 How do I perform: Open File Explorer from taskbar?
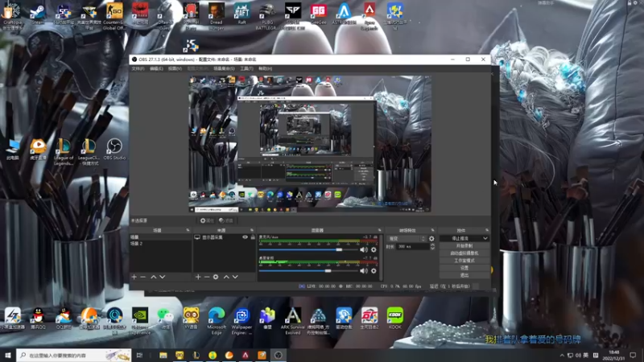pyautogui.click(x=163, y=355)
